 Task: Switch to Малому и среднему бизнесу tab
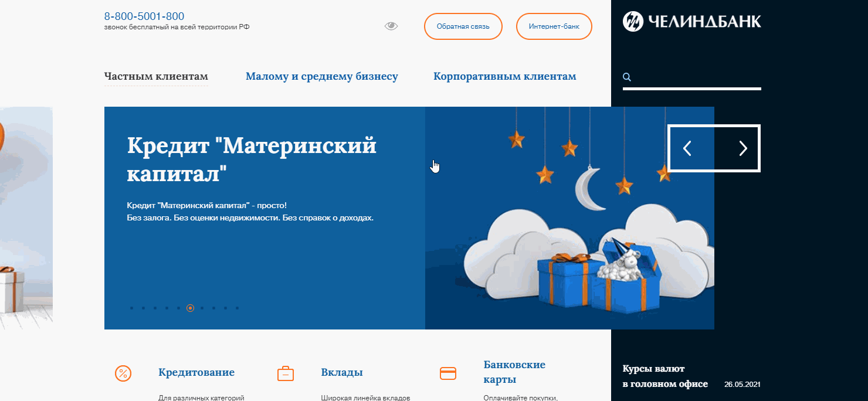pyautogui.click(x=321, y=76)
